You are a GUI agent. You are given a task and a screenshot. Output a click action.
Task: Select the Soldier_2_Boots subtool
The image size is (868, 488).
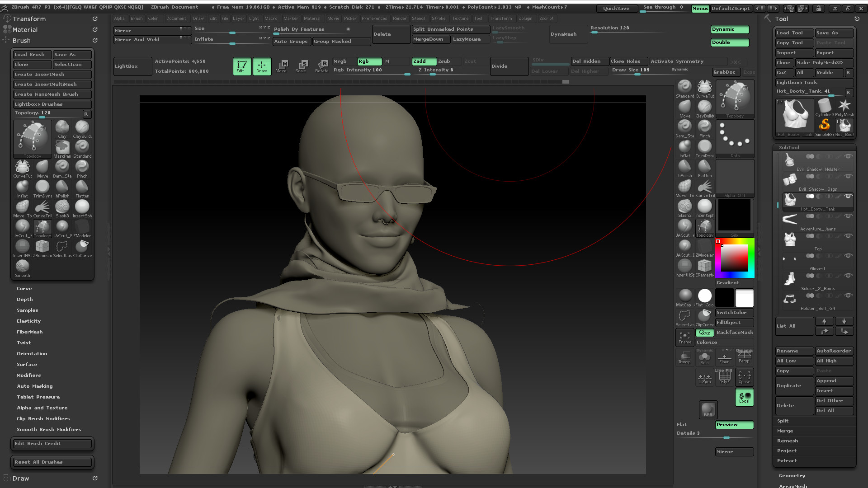[x=818, y=282]
